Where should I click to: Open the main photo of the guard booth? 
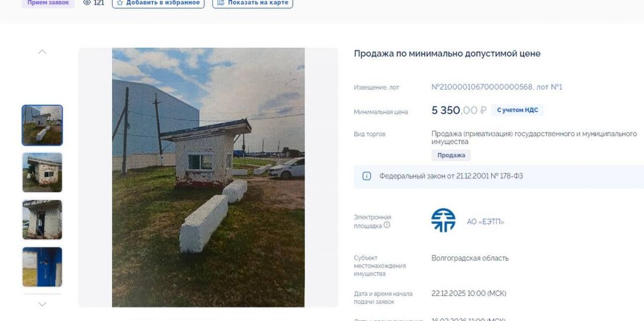click(x=208, y=177)
